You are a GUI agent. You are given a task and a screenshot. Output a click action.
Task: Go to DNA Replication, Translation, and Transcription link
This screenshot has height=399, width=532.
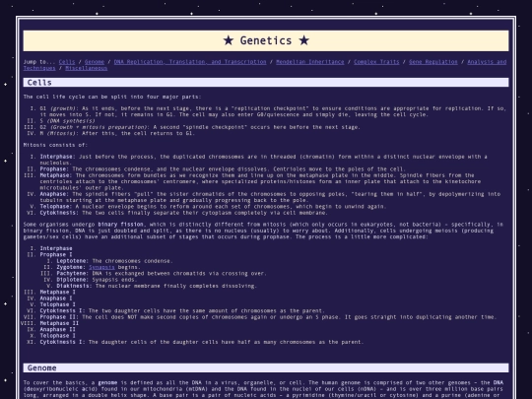190,62
